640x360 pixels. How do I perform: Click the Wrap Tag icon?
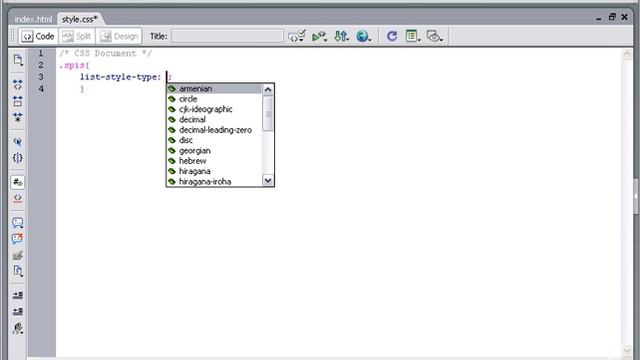point(18,256)
